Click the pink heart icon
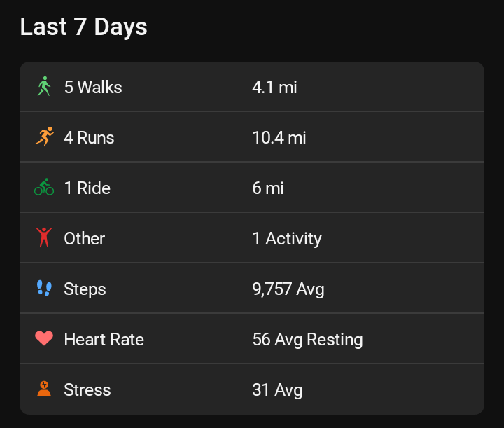 (x=44, y=339)
